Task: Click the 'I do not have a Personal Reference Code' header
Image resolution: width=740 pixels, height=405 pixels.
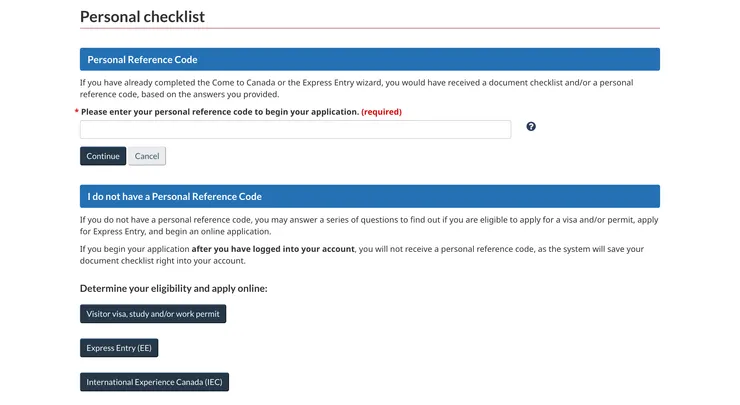Action: 369,196
